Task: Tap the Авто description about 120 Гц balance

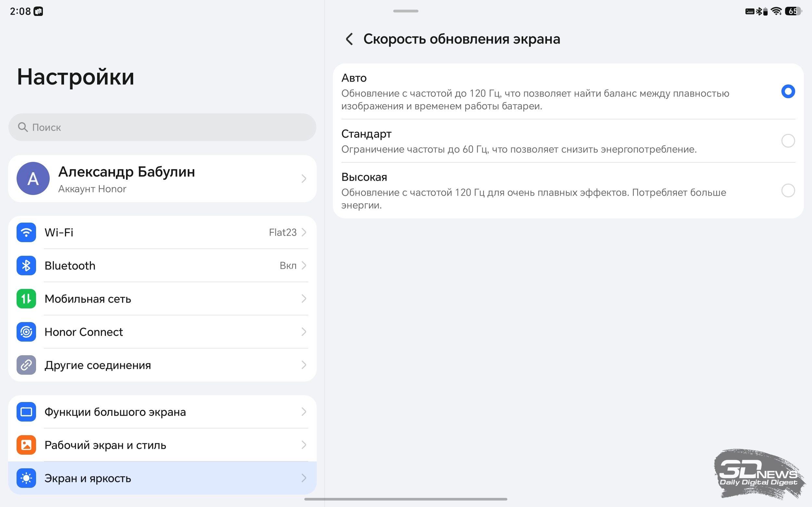Action: (535, 99)
